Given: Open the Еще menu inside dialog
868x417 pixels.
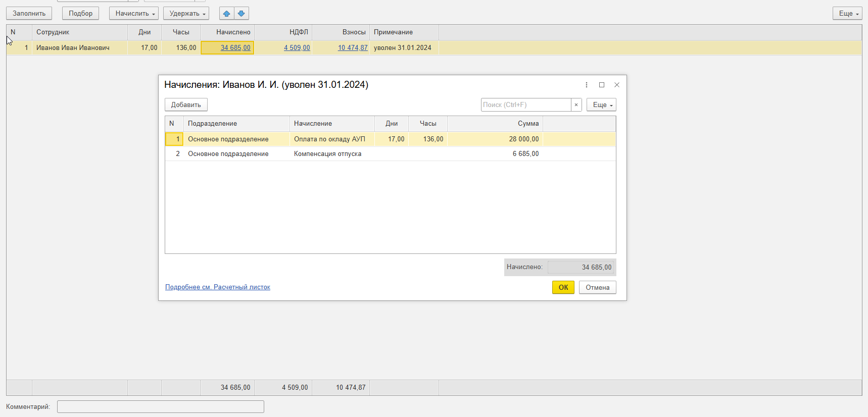Looking at the screenshot, I should click(601, 105).
